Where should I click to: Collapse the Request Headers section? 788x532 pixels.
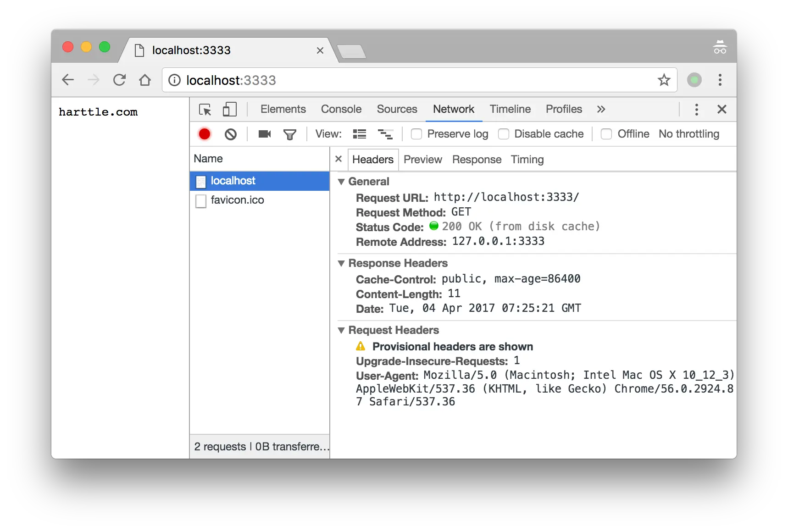(341, 330)
